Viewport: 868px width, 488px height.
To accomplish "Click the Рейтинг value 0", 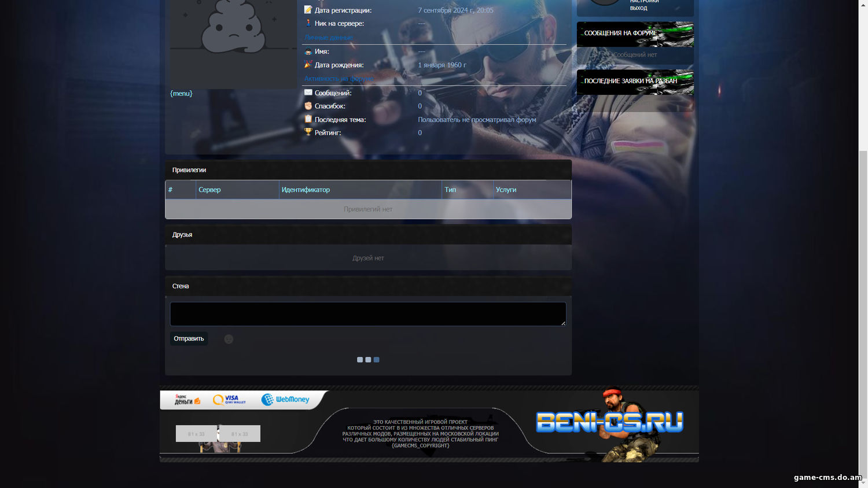I will click(420, 133).
